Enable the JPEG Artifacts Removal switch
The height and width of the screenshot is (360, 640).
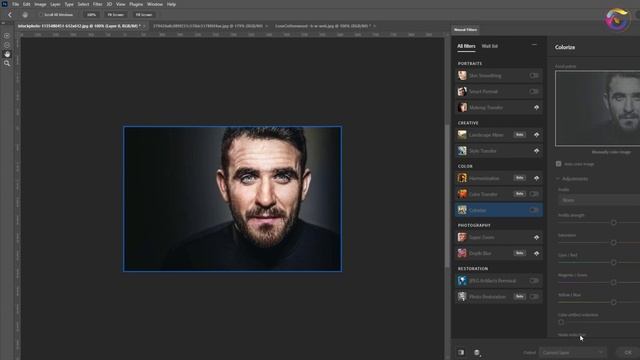click(534, 281)
